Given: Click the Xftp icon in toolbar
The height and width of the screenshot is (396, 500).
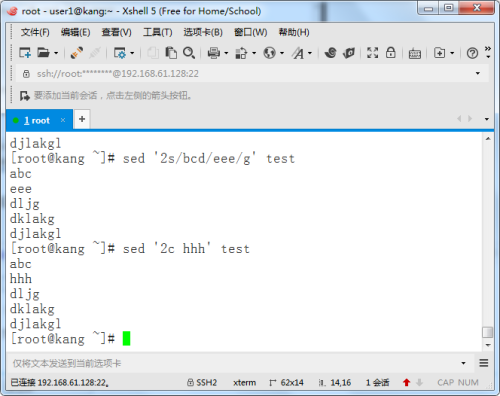Looking at the screenshot, I should pos(349,53).
